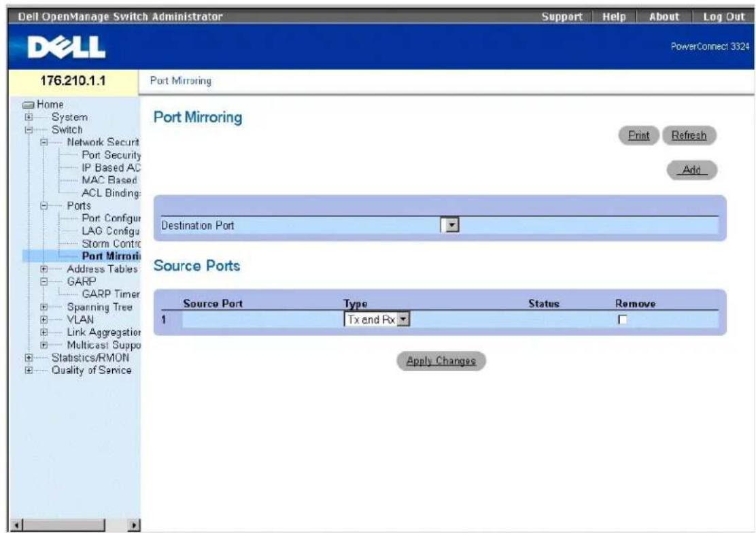Open Port Security page
756x533 pixels.
(111, 155)
